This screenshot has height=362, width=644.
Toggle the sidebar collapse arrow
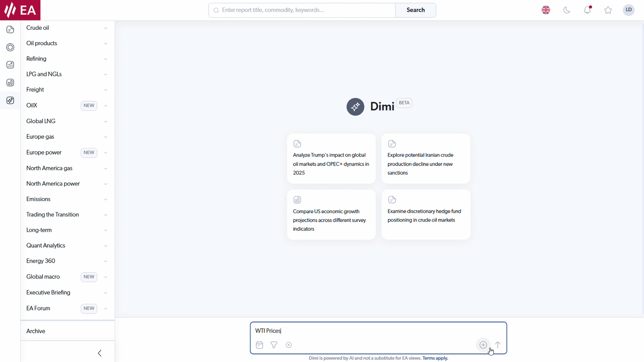(x=100, y=353)
